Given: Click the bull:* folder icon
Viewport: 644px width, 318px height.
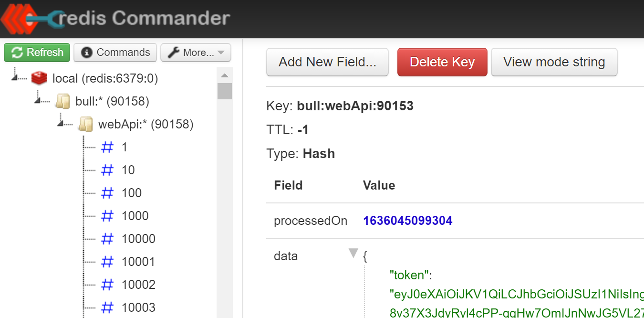Looking at the screenshot, I should [x=62, y=101].
